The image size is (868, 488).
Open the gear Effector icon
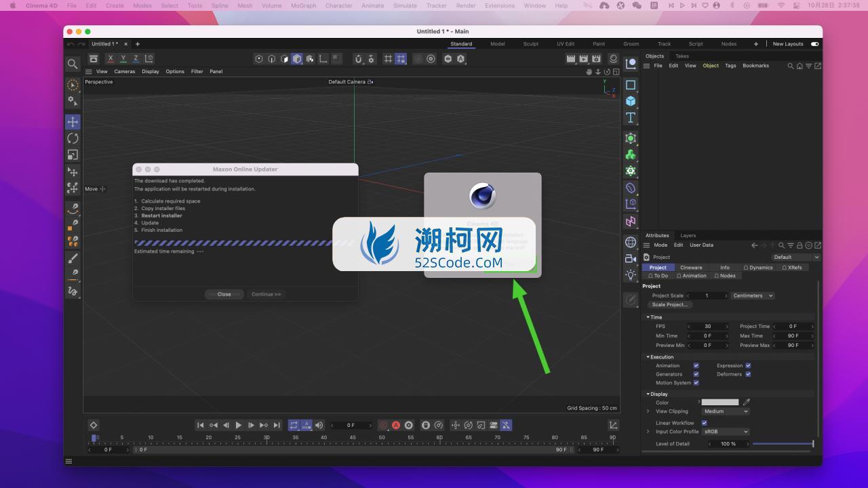(x=631, y=171)
